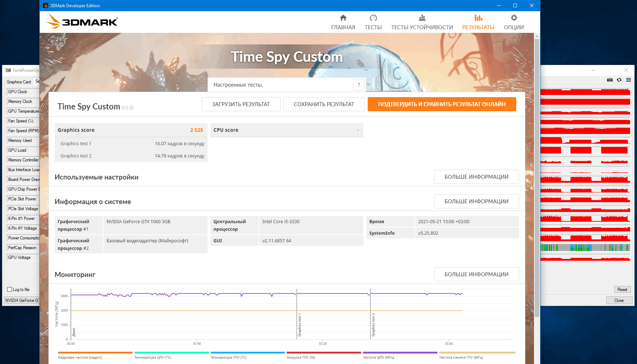Click the SystemInfo version v5.25.802
Image resolution: width=637 pixels, height=364 pixels.
click(428, 233)
